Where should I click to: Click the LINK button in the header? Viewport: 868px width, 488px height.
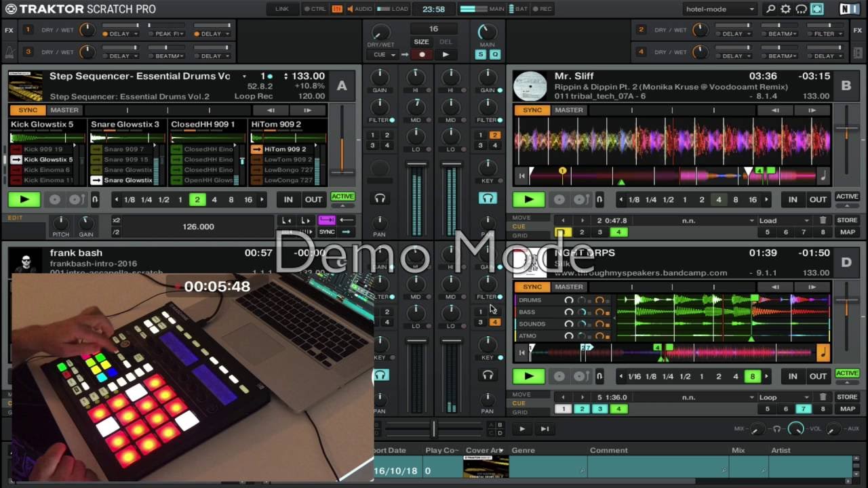pos(282,9)
